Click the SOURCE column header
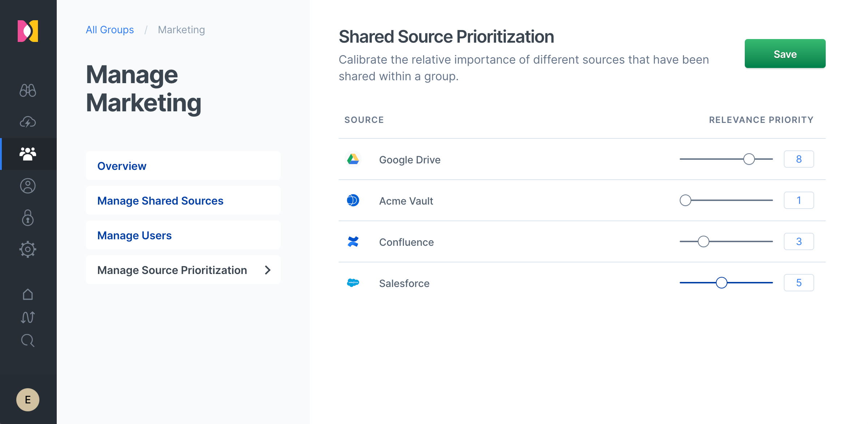The height and width of the screenshot is (424, 868). click(364, 120)
